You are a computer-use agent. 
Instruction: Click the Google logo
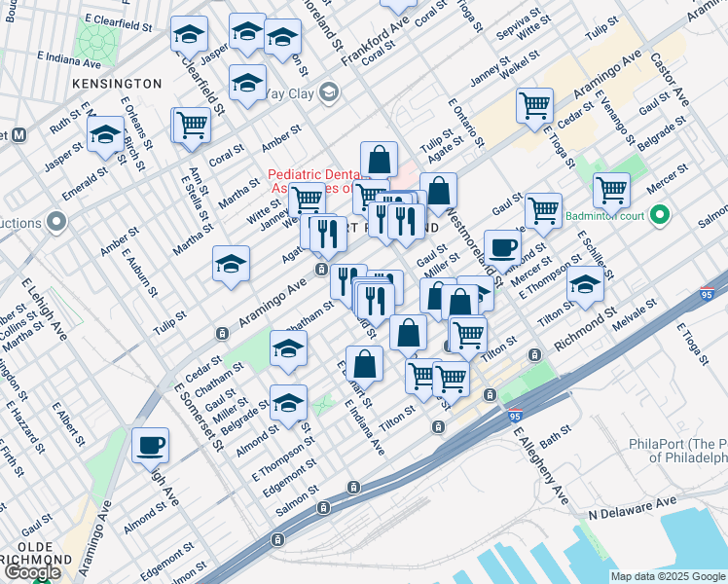(x=33, y=573)
